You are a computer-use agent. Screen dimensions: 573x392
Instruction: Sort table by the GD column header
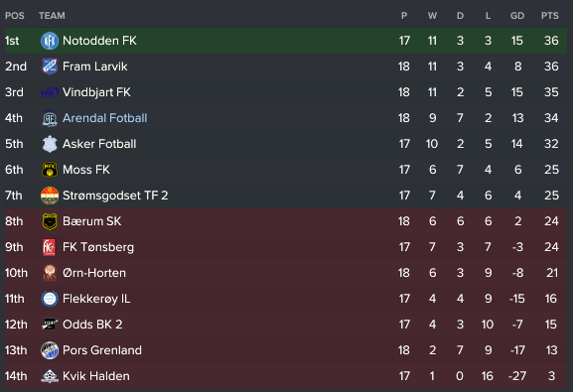tap(517, 16)
